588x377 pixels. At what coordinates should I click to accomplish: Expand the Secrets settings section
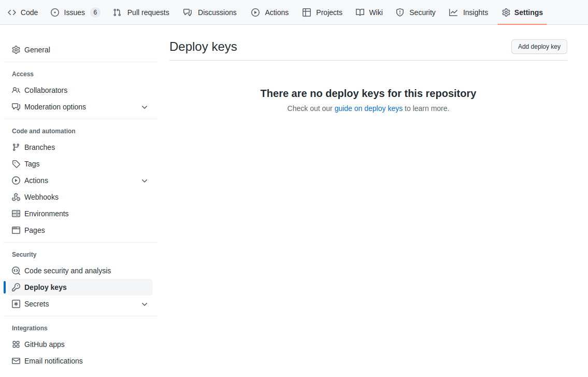coord(145,304)
